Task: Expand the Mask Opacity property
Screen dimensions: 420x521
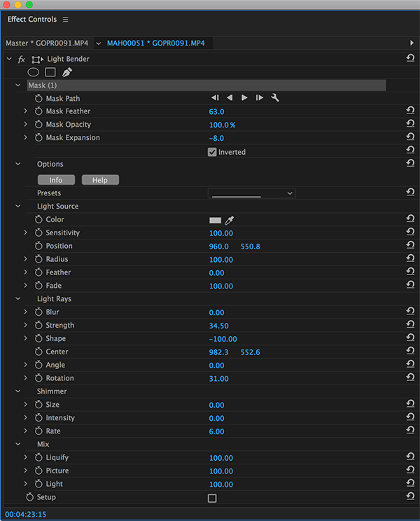Action: 26,125
